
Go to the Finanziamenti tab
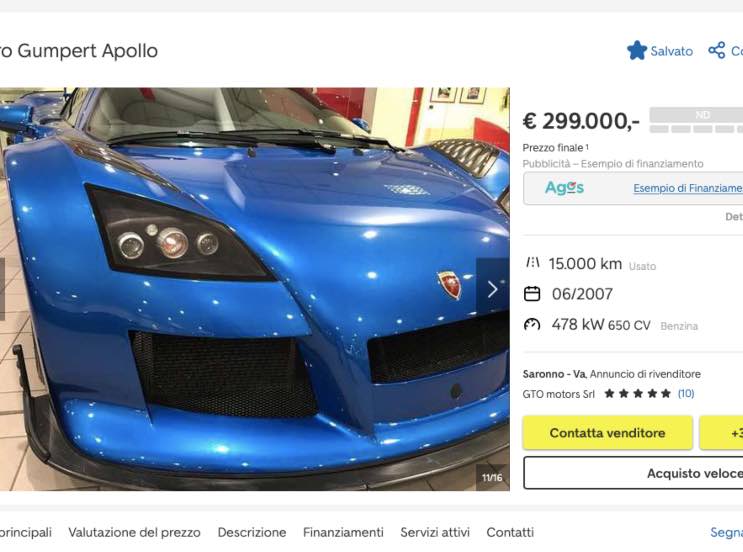(343, 533)
